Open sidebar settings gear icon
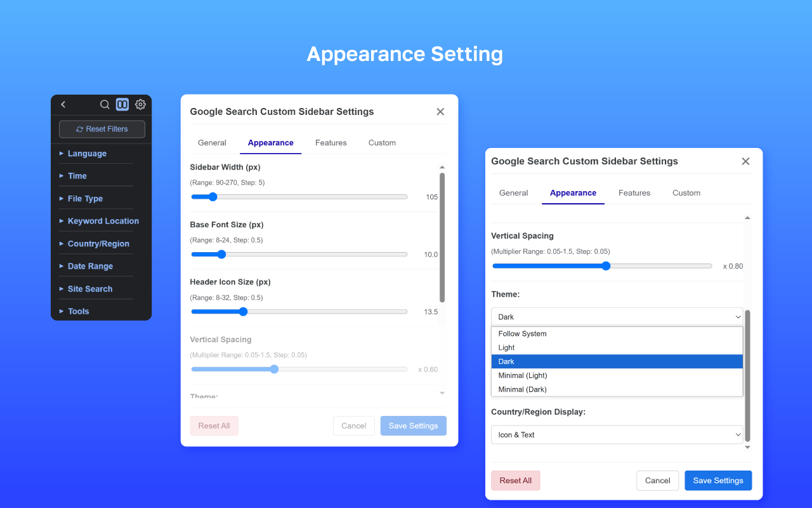 tap(140, 104)
